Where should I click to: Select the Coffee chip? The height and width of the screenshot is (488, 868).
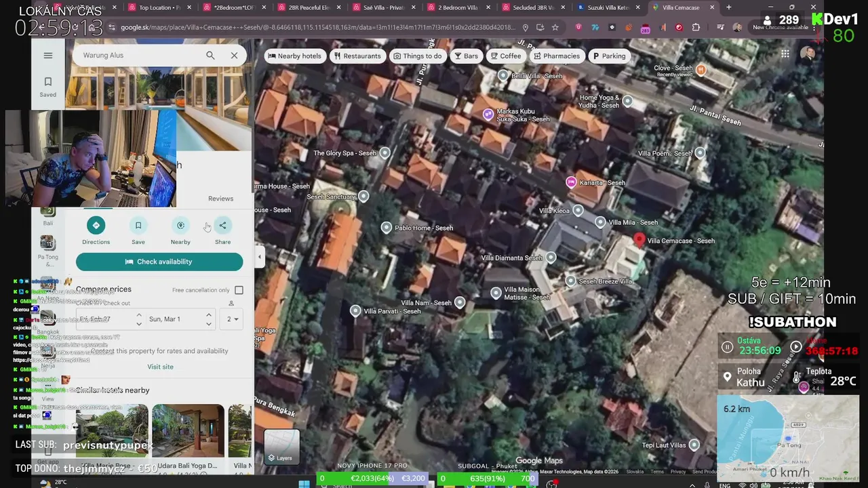coord(505,56)
